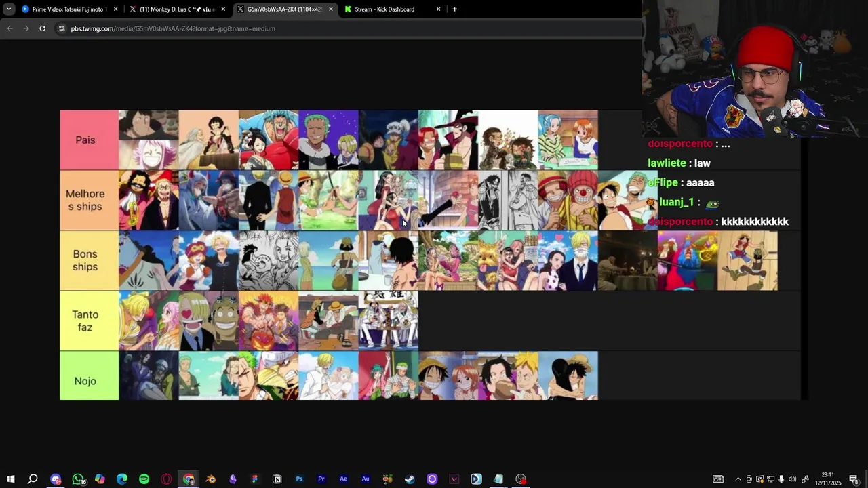The width and height of the screenshot is (868, 488).
Task: Open the clock showing 23:11
Action: [827, 479]
